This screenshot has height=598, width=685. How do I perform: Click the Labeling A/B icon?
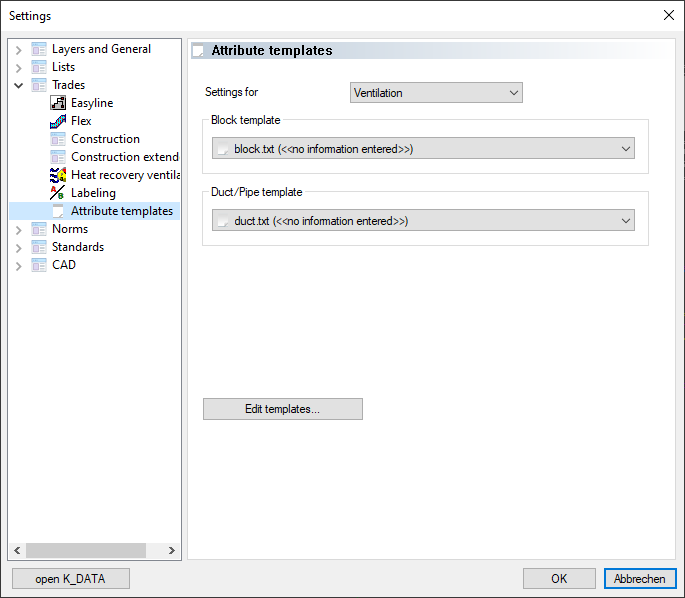[x=58, y=193]
